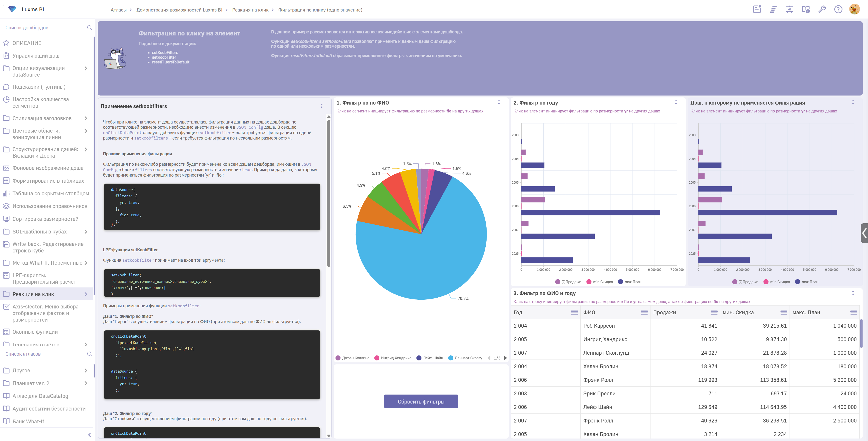Click the presentation mode easel icon
The width and height of the screenshot is (868, 441).
click(x=789, y=9)
